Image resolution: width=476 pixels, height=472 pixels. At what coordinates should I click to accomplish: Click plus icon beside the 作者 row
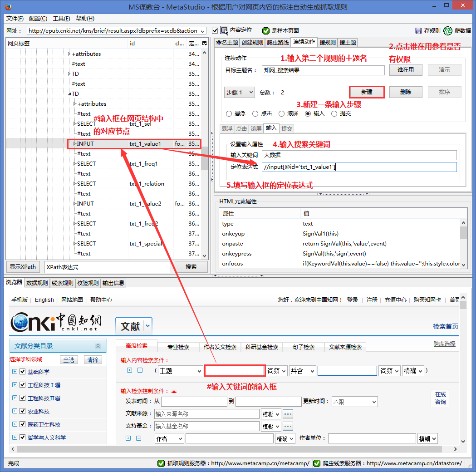point(128,438)
